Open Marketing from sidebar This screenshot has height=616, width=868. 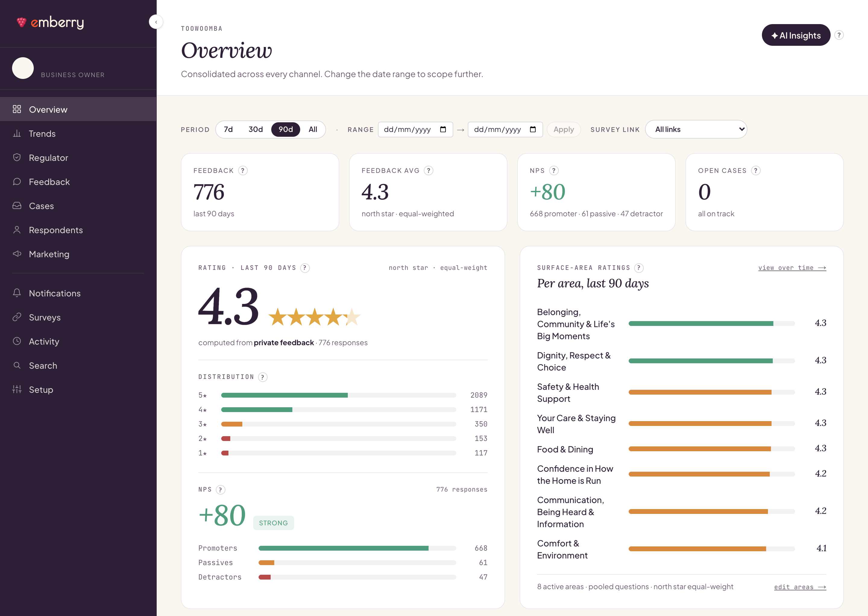click(78, 254)
